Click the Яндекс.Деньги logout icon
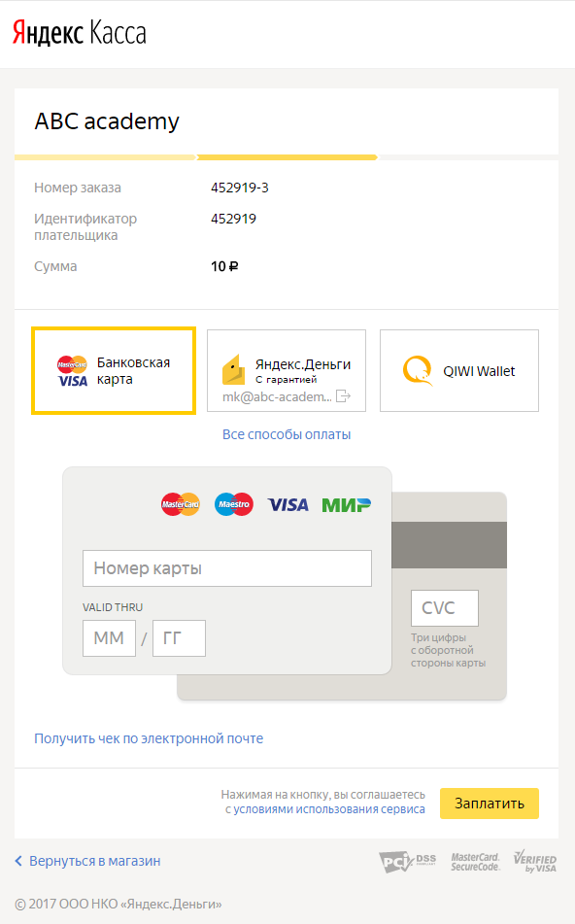This screenshot has width=575, height=924. (x=343, y=396)
